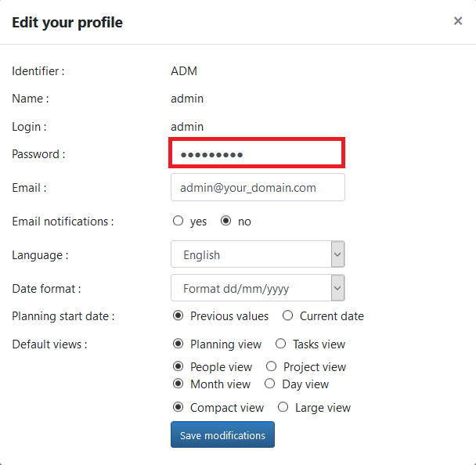Open the Date format dropdown
This screenshot has width=476, height=465.
[251, 289]
